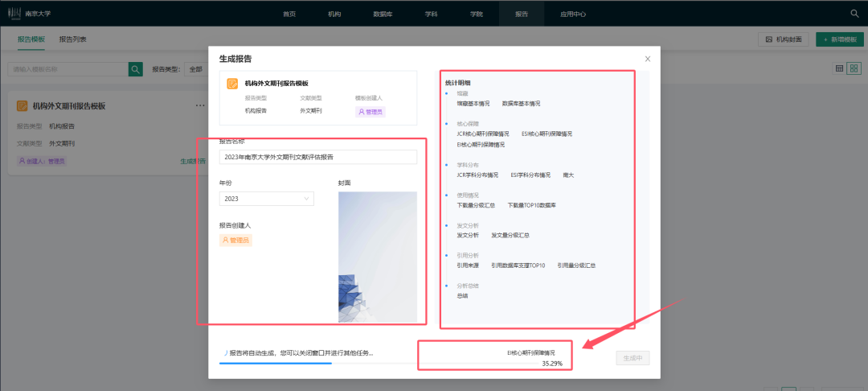Click ESI核心期刊保障情况 item
The width and height of the screenshot is (868, 391).
547,134
